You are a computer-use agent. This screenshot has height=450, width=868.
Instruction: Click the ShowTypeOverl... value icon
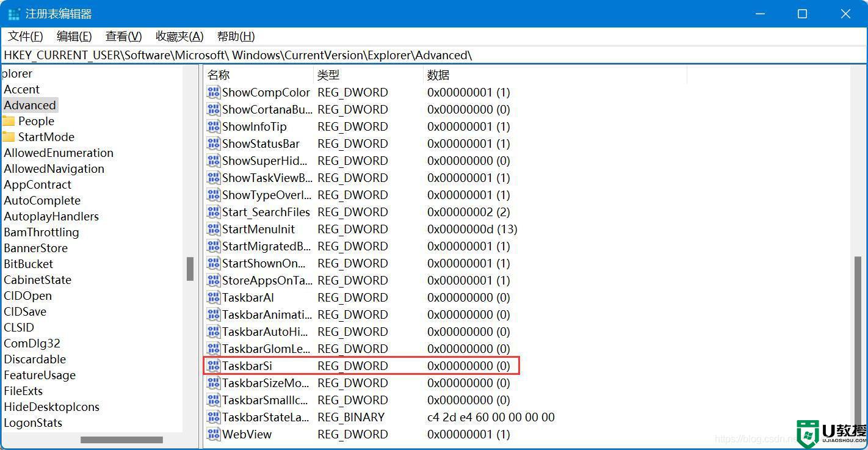[213, 195]
